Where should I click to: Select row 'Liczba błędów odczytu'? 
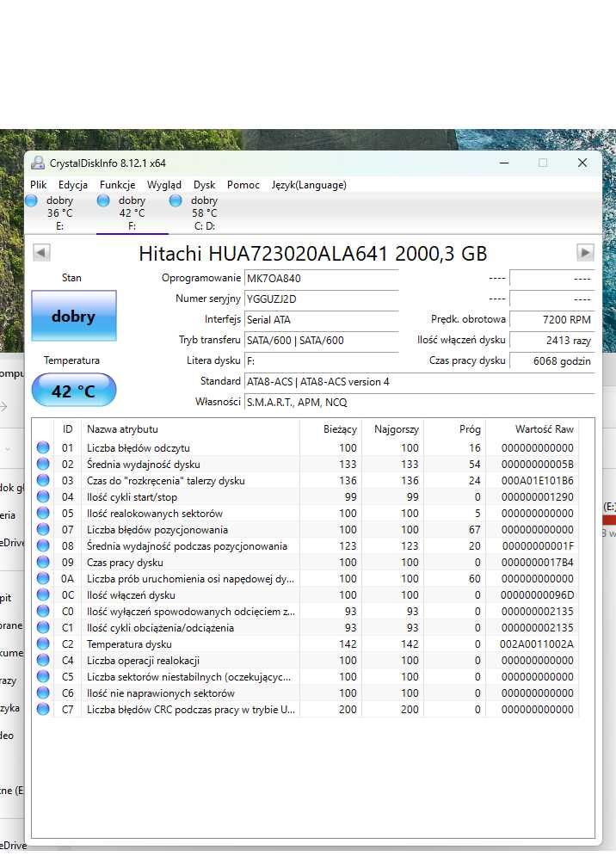tap(305, 447)
